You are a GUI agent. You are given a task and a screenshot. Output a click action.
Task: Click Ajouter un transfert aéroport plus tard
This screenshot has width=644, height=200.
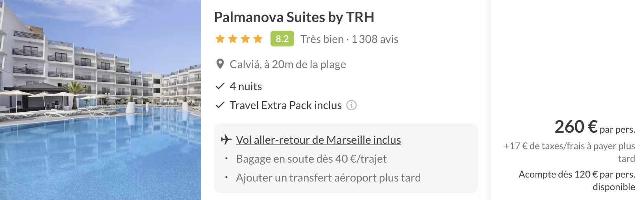click(328, 178)
